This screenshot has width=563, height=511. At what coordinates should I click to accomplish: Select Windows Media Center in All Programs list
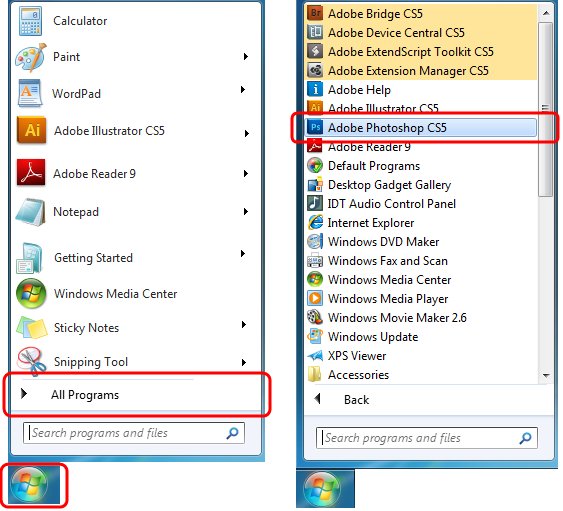pos(421,279)
